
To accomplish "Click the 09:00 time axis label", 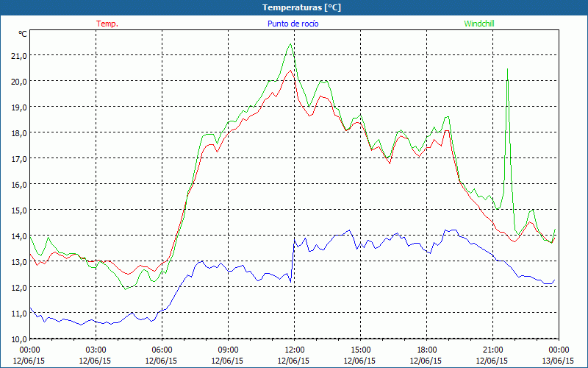I will (228, 350).
